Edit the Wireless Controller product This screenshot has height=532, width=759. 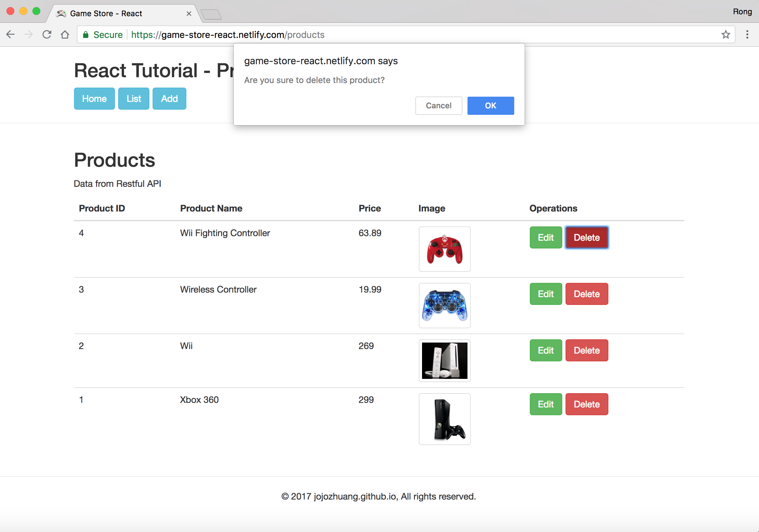pyautogui.click(x=546, y=294)
